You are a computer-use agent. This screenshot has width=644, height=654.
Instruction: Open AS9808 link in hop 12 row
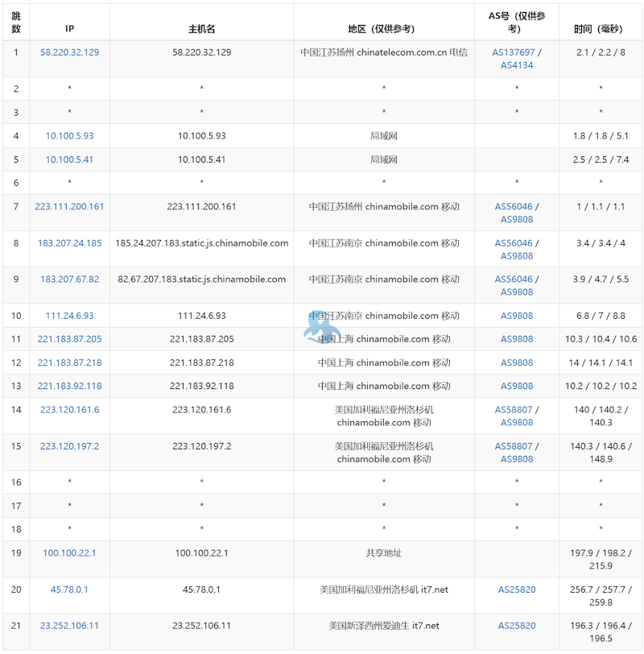click(517, 363)
